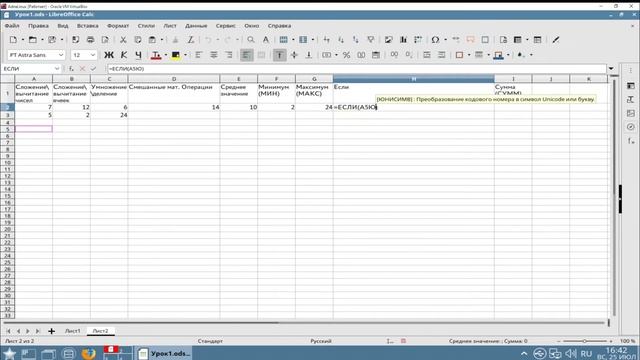Click the New document icon
This screenshot has width=640, height=360.
13,40
